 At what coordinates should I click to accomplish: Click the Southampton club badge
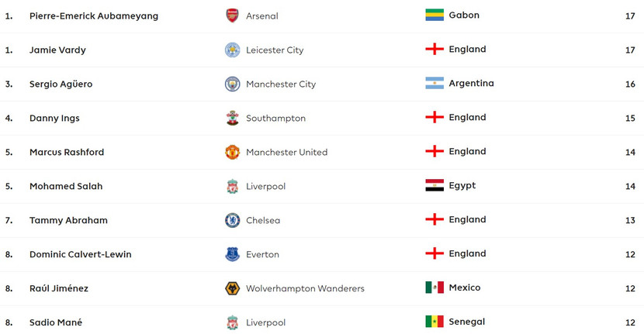pos(232,118)
